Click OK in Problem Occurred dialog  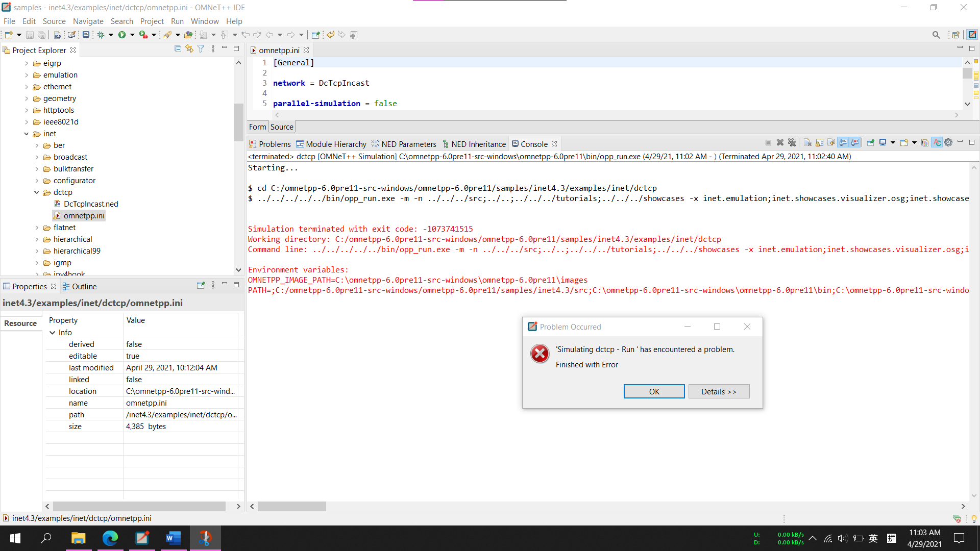(654, 391)
